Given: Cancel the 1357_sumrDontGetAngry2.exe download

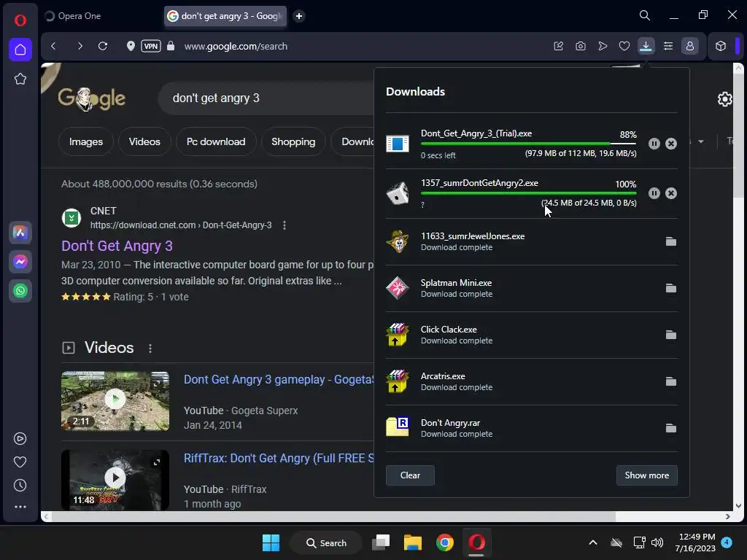Looking at the screenshot, I should pos(671,192).
